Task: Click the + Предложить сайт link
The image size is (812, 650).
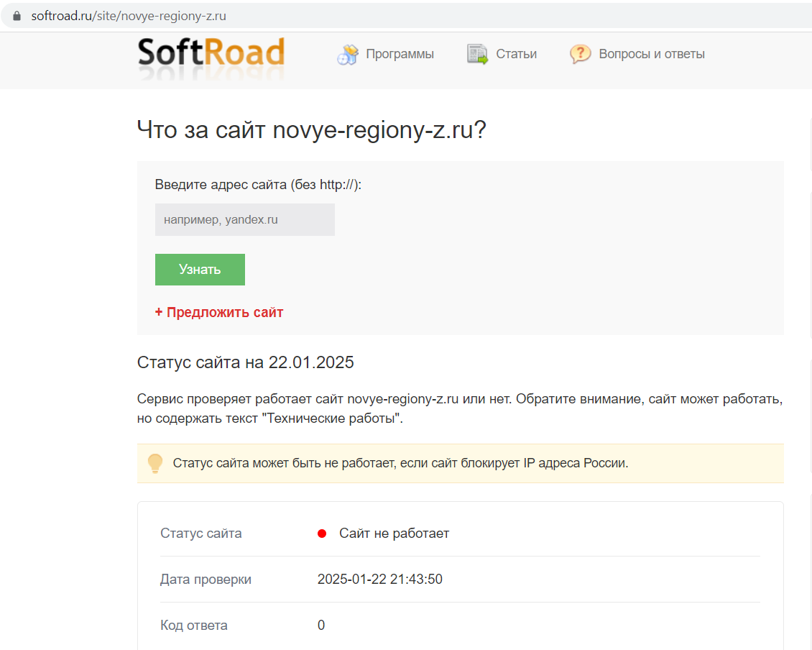Action: coord(219,313)
